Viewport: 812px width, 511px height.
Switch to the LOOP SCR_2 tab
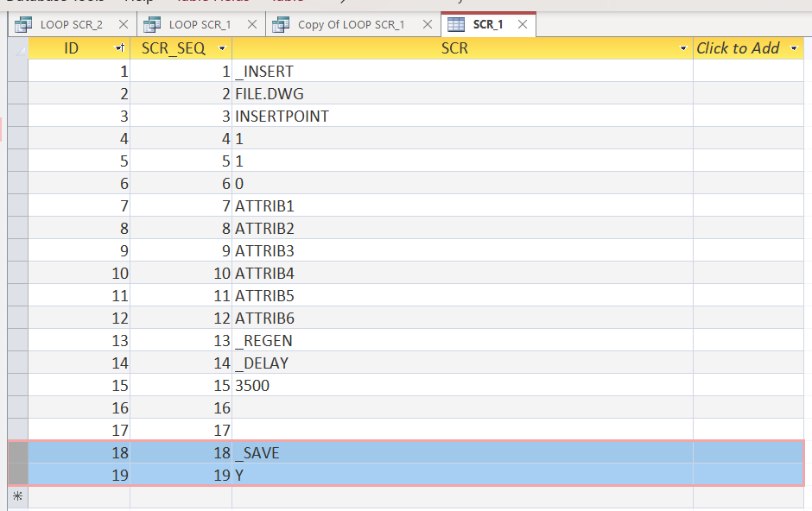pyautogui.click(x=72, y=24)
